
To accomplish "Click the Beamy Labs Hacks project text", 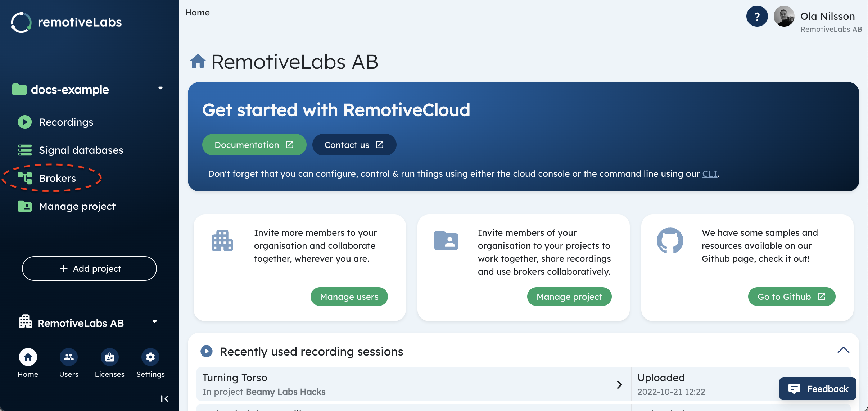I will pyautogui.click(x=286, y=392).
